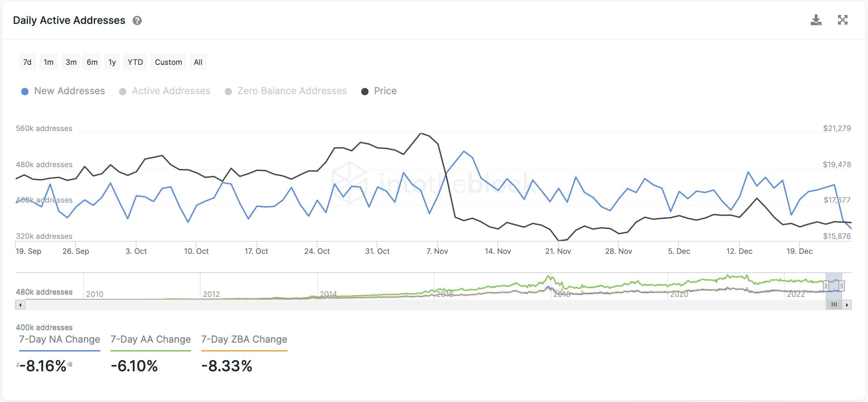This screenshot has height=402, width=868.
Task: Show All historical data
Action: (x=198, y=62)
